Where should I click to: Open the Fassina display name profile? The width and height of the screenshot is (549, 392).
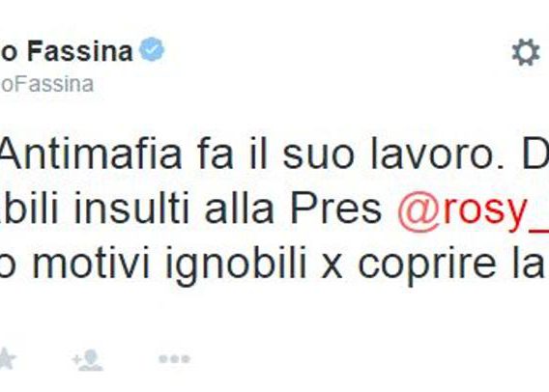pyautogui.click(x=67, y=51)
